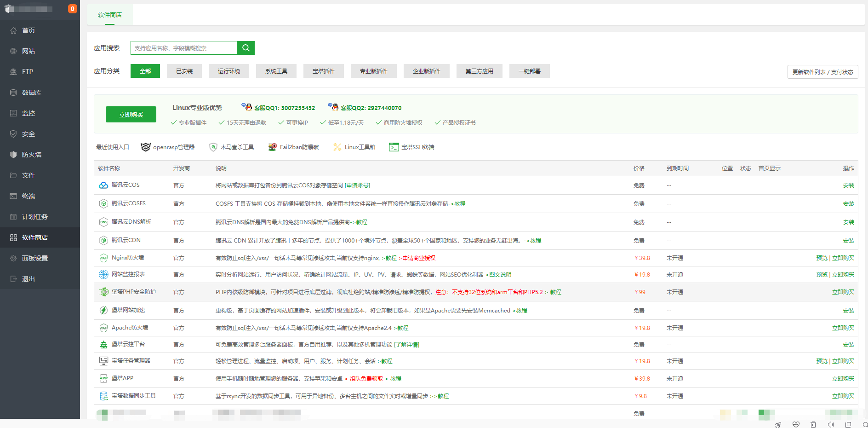
Task: Click the Nginx防火墙 WAF icon
Action: (103, 258)
